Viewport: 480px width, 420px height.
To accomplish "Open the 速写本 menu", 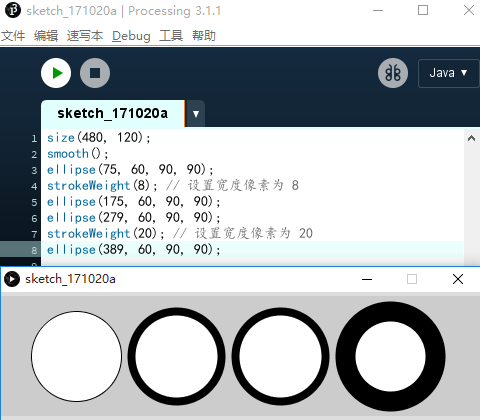I will pos(85,36).
